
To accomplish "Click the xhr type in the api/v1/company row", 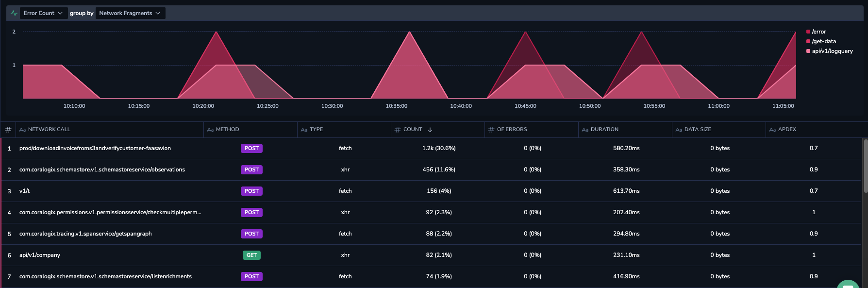I will pyautogui.click(x=345, y=255).
